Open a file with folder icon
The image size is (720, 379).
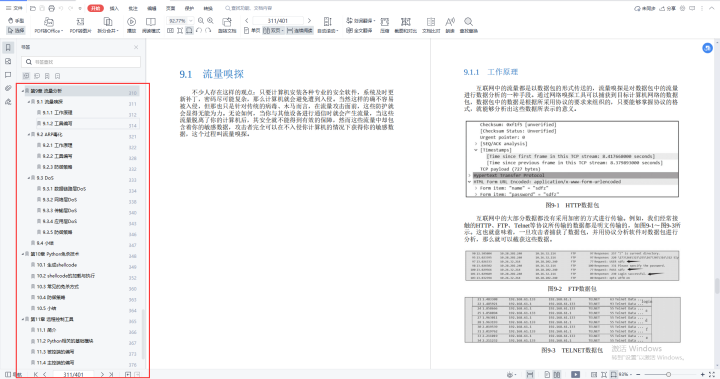(33, 8)
